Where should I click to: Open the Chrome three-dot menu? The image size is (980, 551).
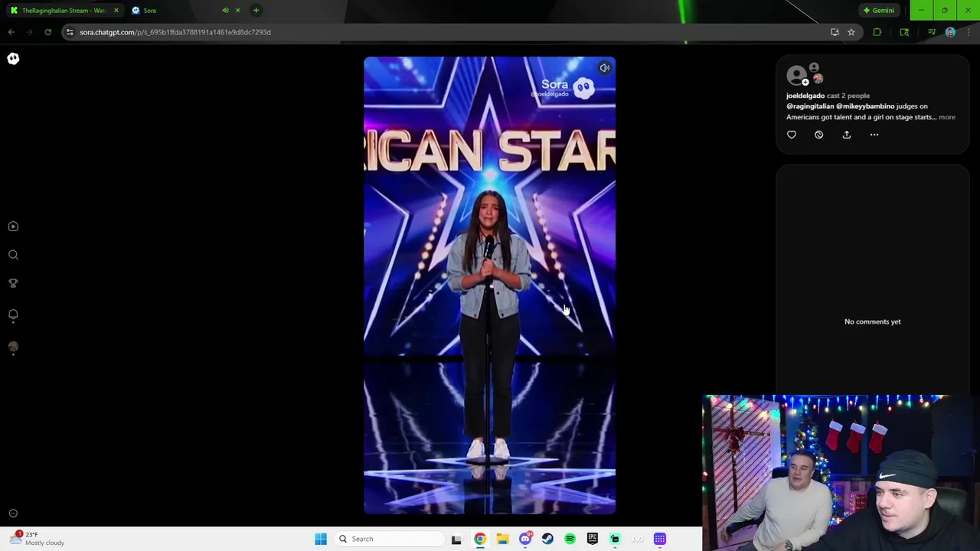tap(969, 32)
